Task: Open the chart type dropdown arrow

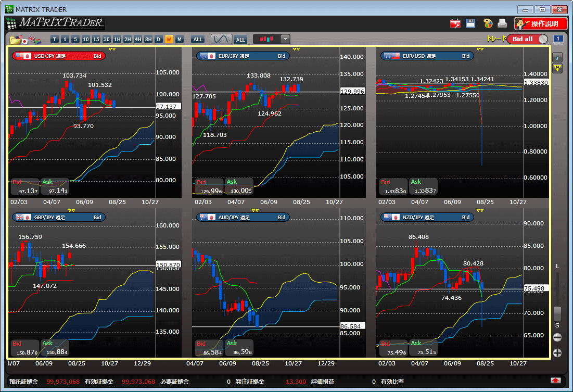Action: [x=285, y=39]
